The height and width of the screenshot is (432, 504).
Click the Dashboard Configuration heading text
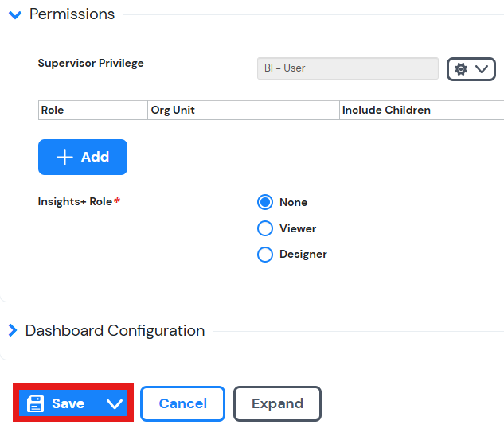pyautogui.click(x=115, y=330)
